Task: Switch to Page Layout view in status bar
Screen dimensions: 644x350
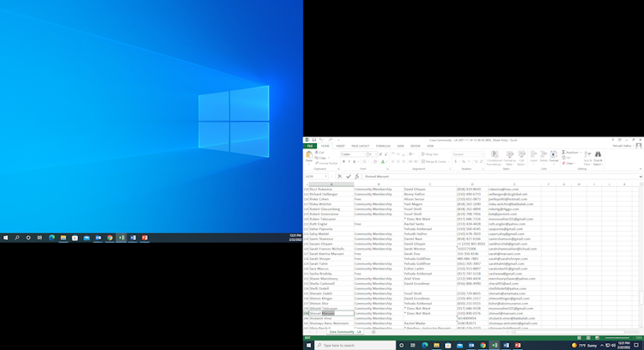Action: [x=588, y=338]
